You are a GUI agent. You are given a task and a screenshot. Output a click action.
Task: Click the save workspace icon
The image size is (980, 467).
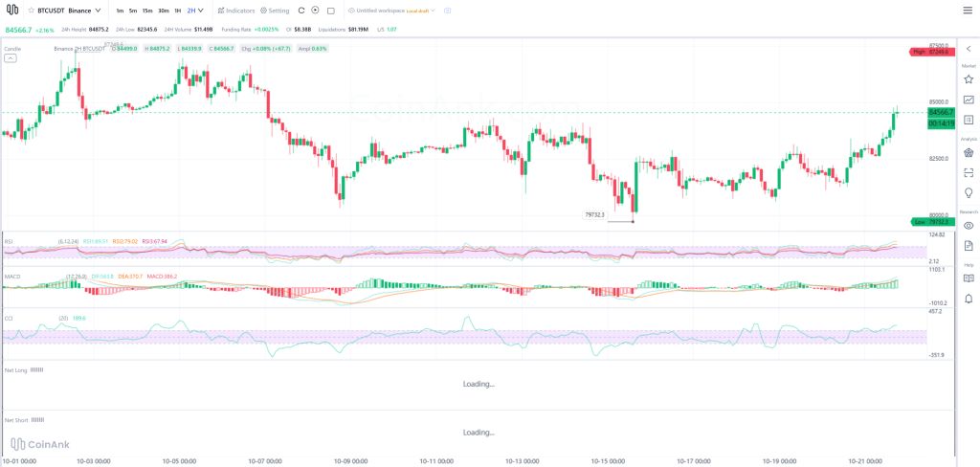point(447,11)
